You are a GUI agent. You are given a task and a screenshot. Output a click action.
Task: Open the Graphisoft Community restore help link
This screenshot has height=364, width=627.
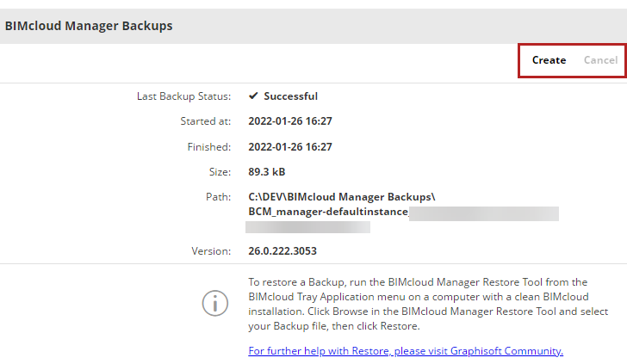[x=406, y=350]
